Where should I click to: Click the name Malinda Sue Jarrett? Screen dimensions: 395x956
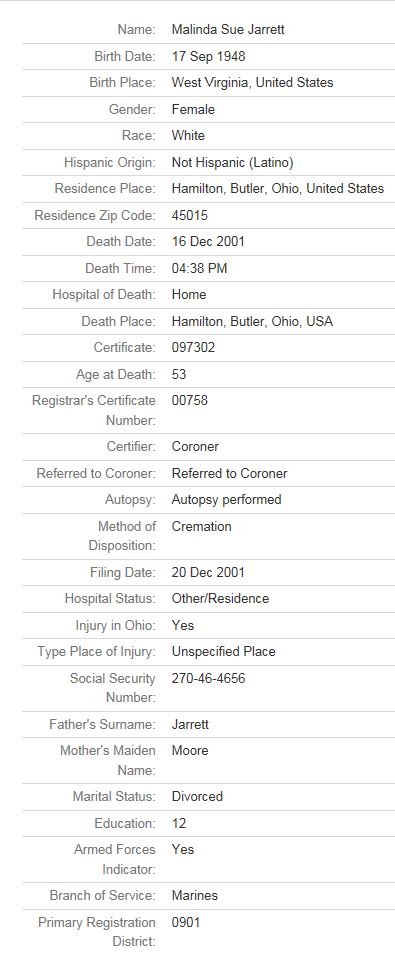pos(228,29)
